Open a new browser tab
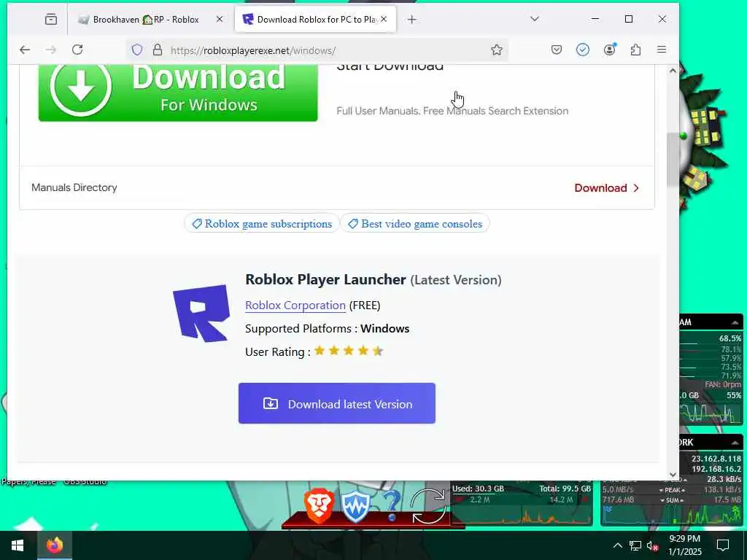 click(x=412, y=20)
